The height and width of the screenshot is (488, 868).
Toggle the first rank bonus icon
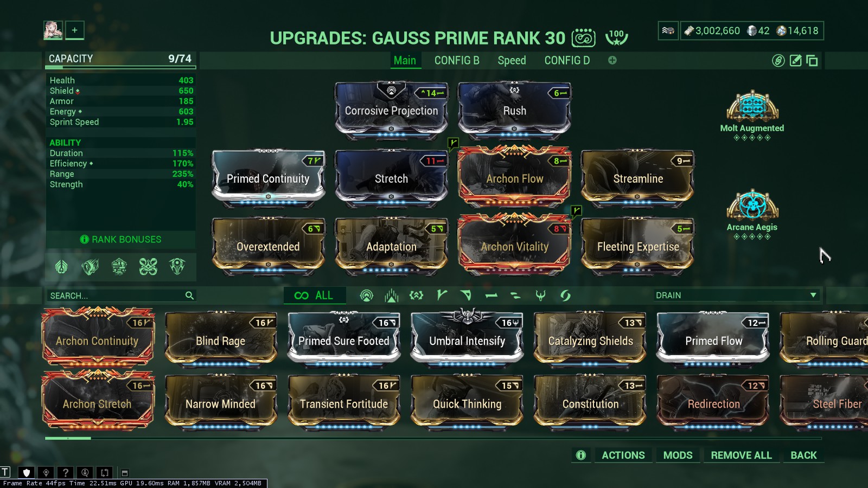61,266
